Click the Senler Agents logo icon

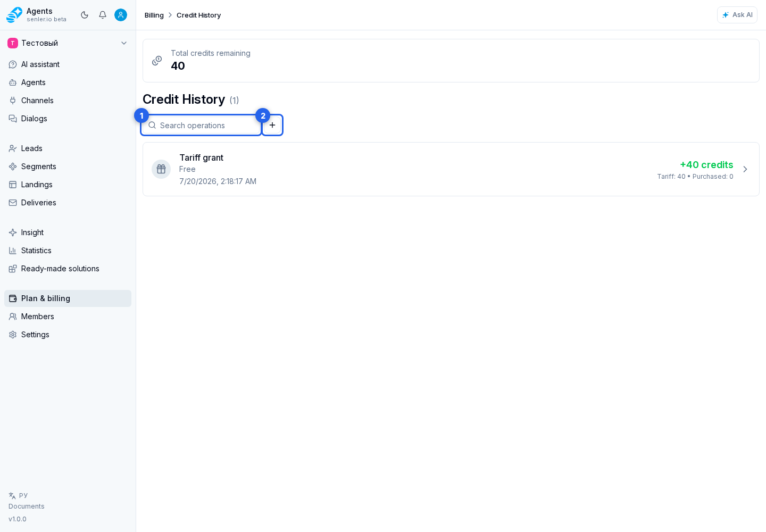point(14,15)
